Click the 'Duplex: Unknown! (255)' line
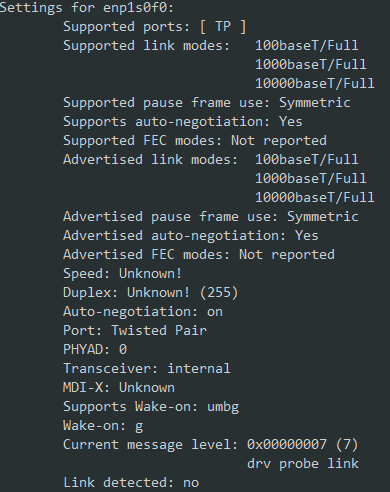The image size is (390, 492). coord(151,293)
